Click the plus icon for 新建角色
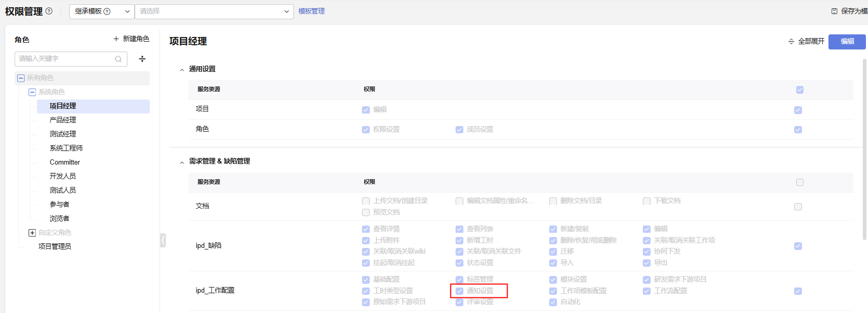Screen dimensions: 868x313 pyautogui.click(x=116, y=39)
